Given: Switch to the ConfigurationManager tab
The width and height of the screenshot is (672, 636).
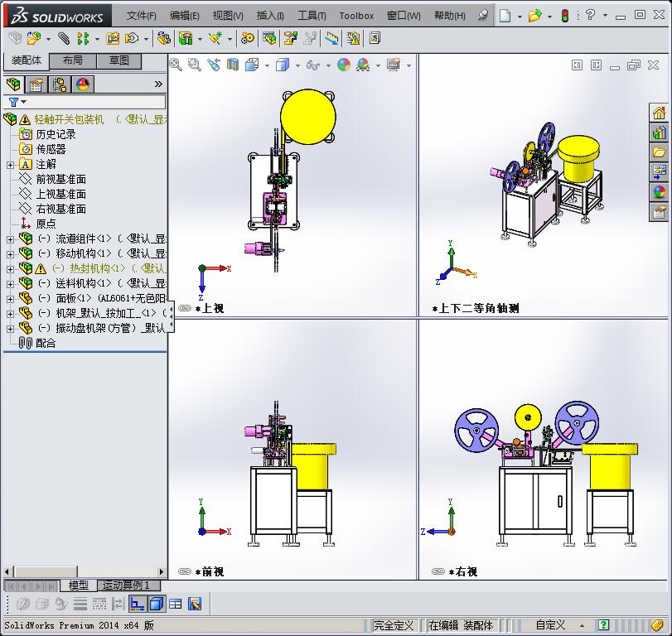Looking at the screenshot, I should tap(60, 84).
